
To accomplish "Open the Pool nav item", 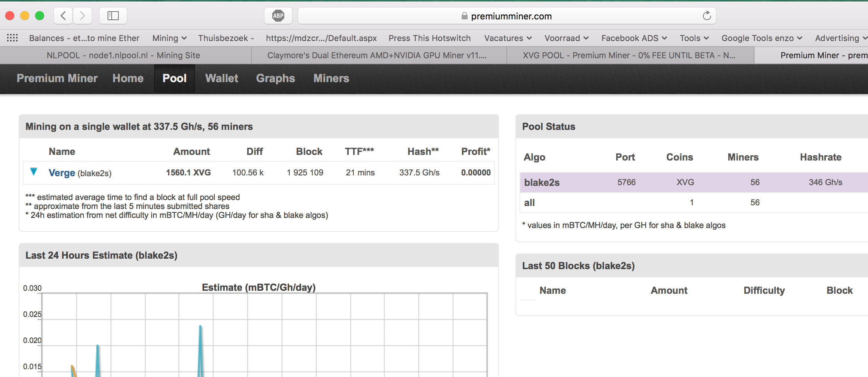I will pos(174,78).
